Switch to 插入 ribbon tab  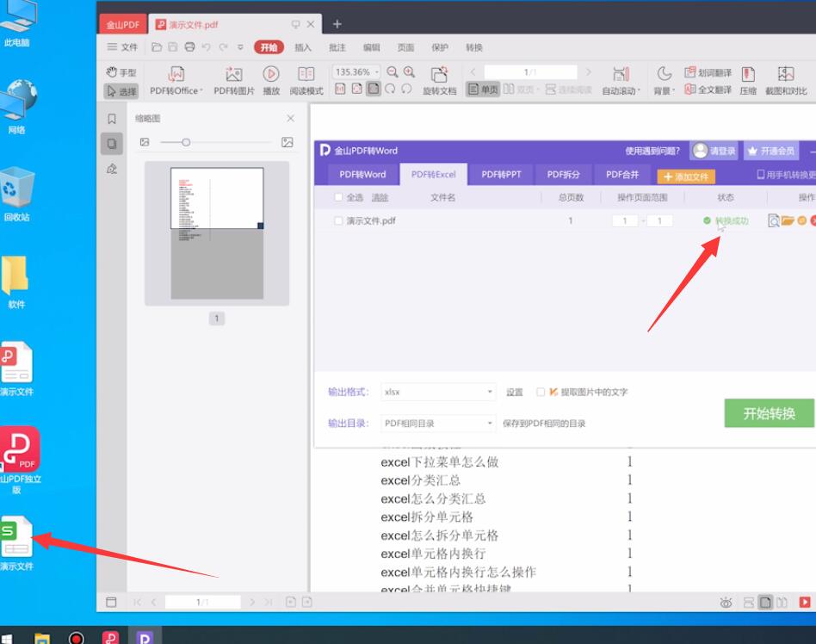[303, 47]
